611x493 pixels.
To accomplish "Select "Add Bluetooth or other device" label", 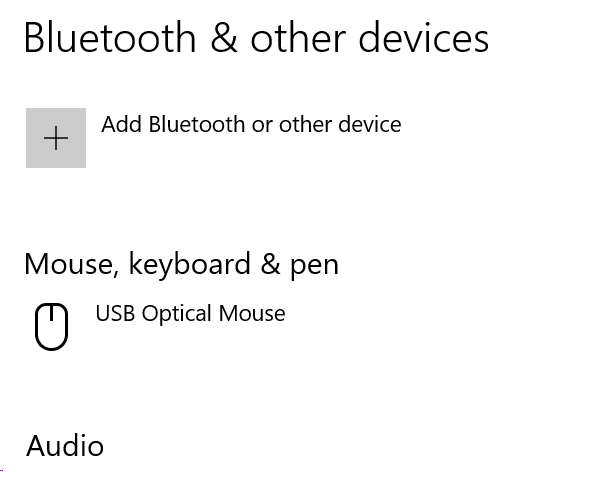I will 251,125.
